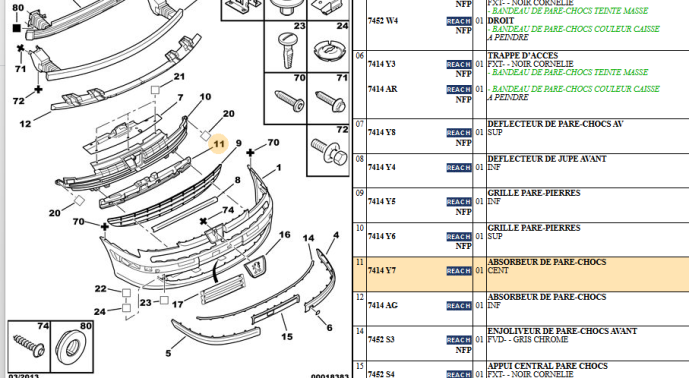Select diagram callout number 12

25,124
